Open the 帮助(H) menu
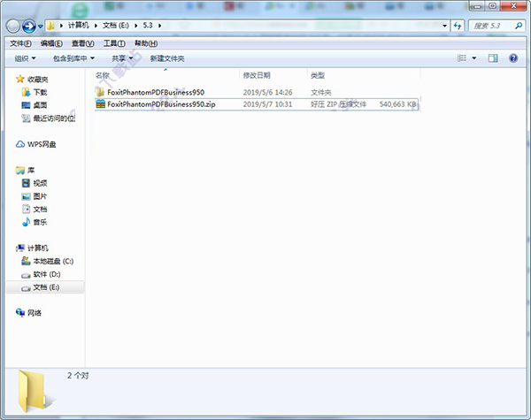This screenshot has width=531, height=420. pyautogui.click(x=146, y=43)
